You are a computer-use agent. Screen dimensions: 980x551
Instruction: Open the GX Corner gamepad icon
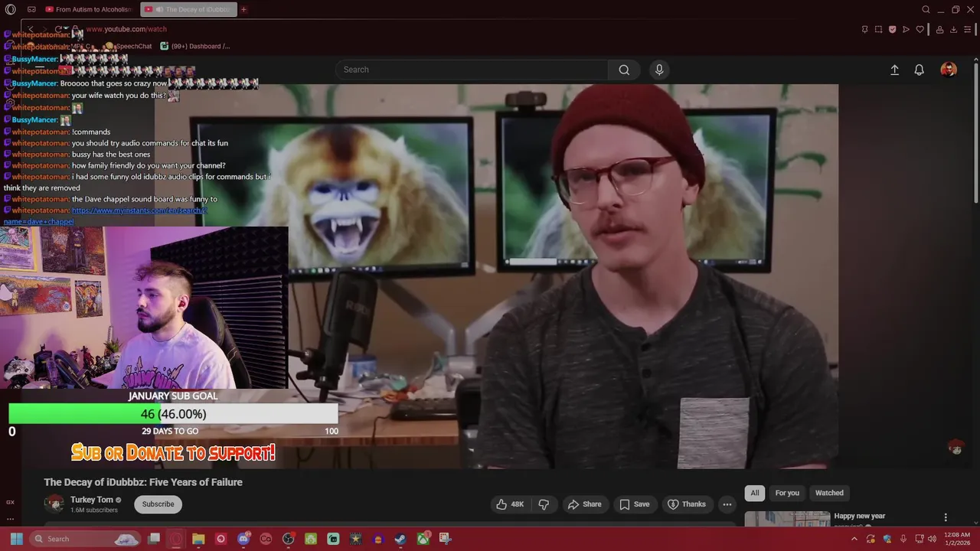click(x=31, y=10)
